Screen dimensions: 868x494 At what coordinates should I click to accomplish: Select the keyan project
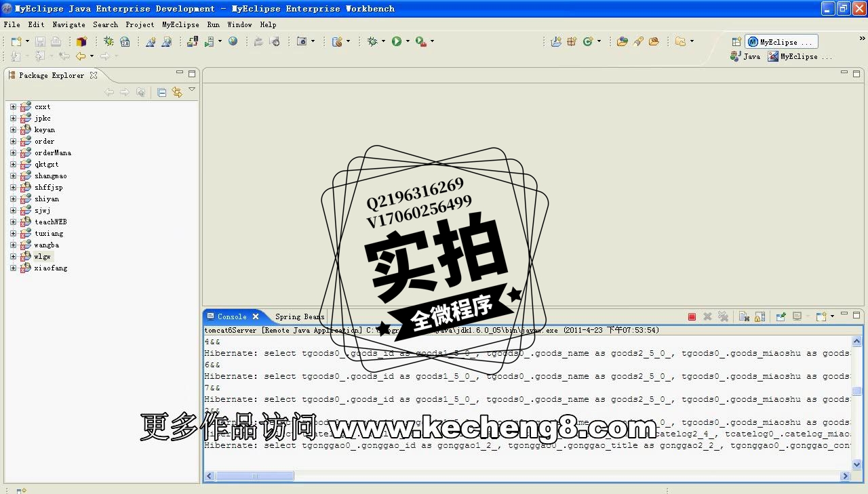click(x=45, y=130)
